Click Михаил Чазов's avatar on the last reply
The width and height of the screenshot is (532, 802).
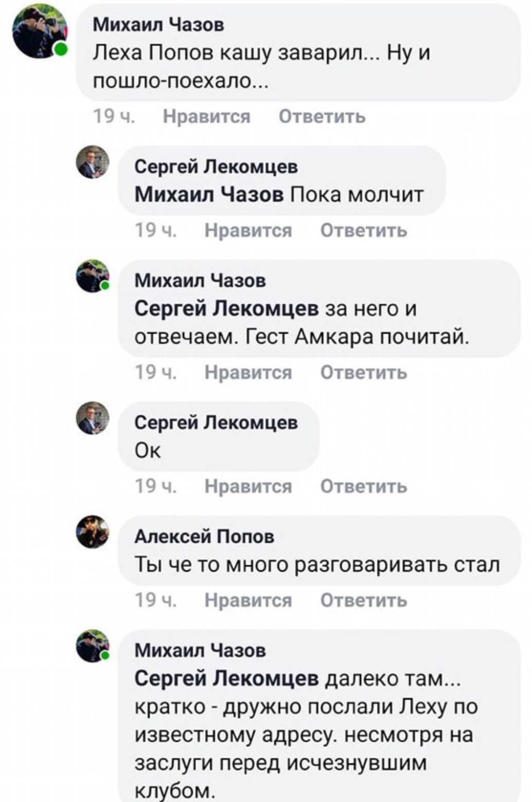click(93, 646)
